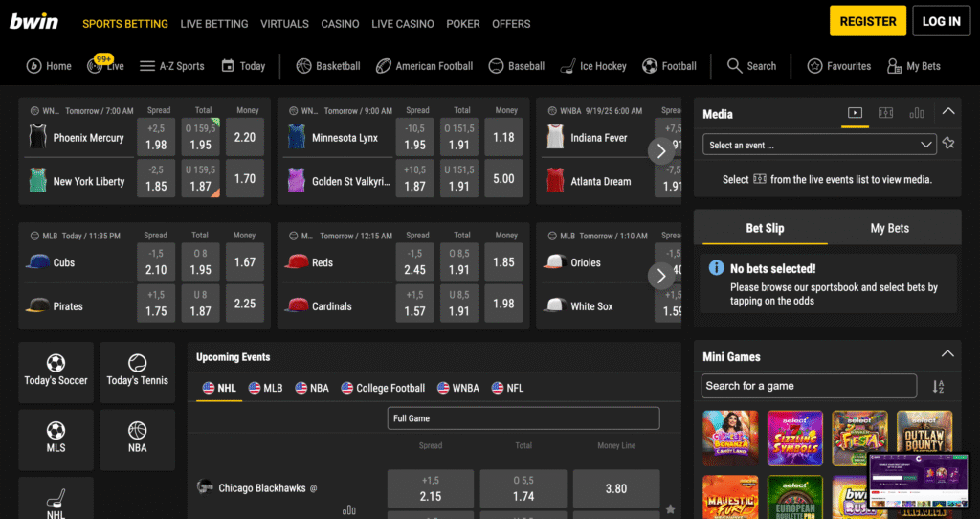The image size is (980, 519).
Task: Bet Phoenix Mercury money line 2.20
Action: click(x=244, y=137)
